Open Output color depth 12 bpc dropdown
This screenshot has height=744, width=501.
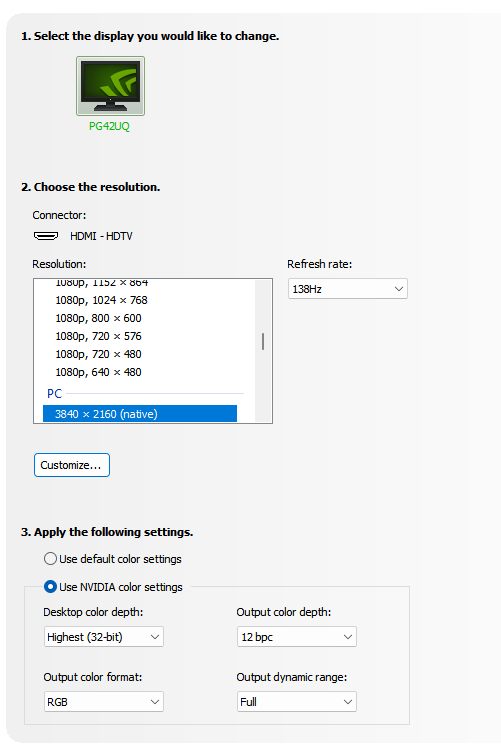pyautogui.click(x=297, y=637)
